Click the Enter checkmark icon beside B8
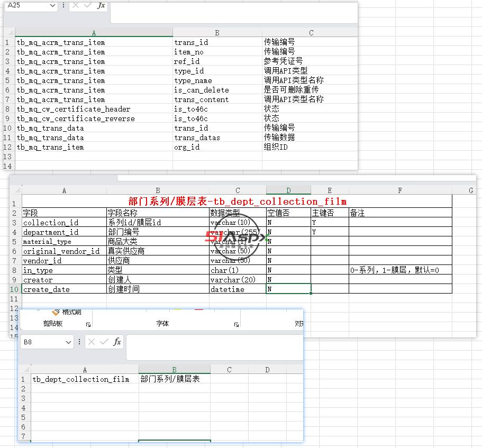The image size is (482, 448). pos(104,342)
